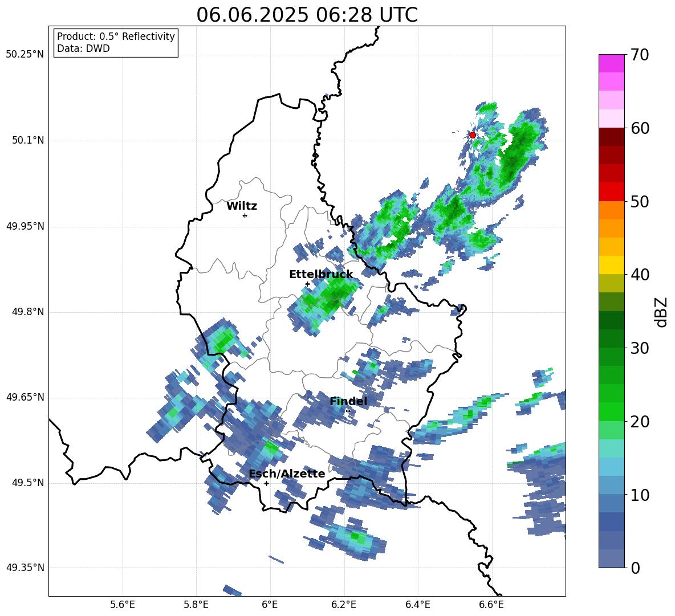Click the title 06.06.2025 06:28 UTC

[x=307, y=15]
